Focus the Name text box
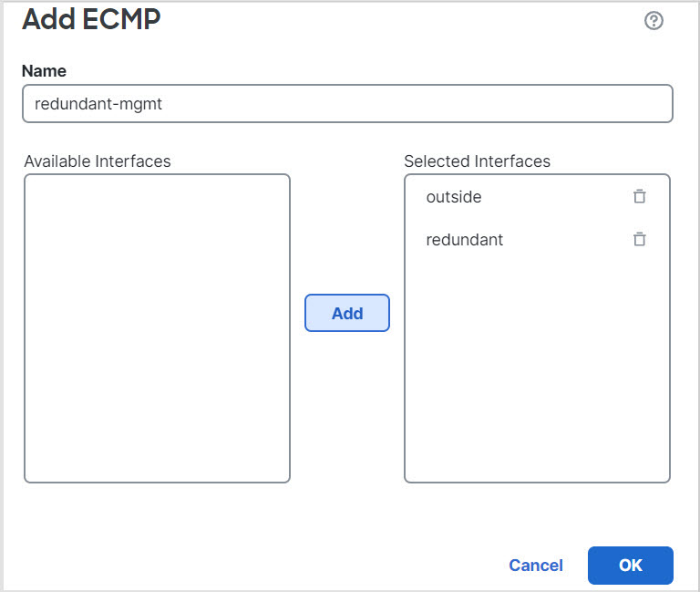Viewport: 700px width, 592px height. point(347,104)
